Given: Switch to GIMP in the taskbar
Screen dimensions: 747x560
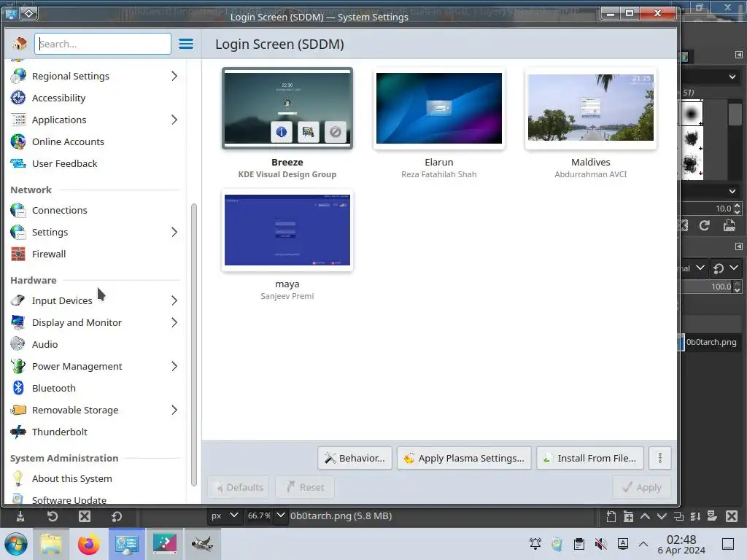Looking at the screenshot, I should pos(202,544).
